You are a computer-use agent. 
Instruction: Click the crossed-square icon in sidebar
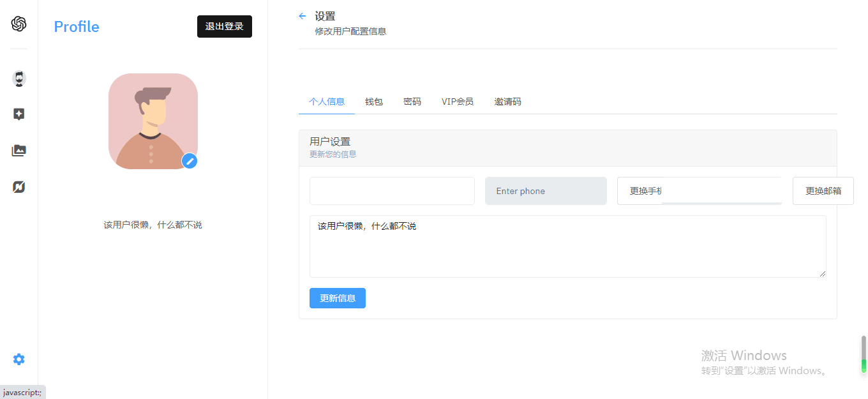click(x=19, y=187)
